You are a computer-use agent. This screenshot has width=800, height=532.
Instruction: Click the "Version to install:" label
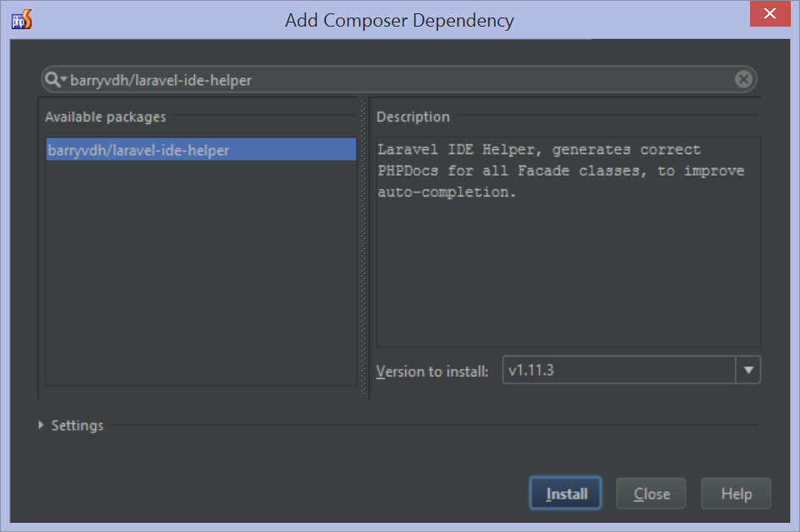click(432, 371)
